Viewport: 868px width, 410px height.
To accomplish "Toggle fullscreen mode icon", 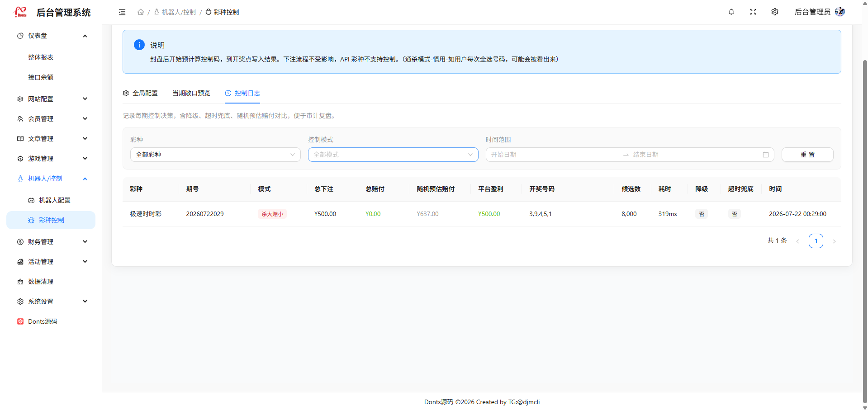I will [753, 12].
